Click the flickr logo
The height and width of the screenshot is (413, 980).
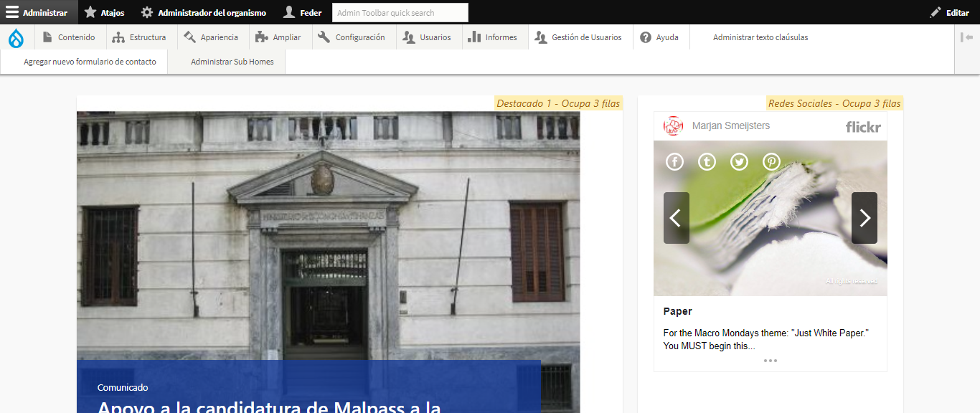(x=862, y=127)
